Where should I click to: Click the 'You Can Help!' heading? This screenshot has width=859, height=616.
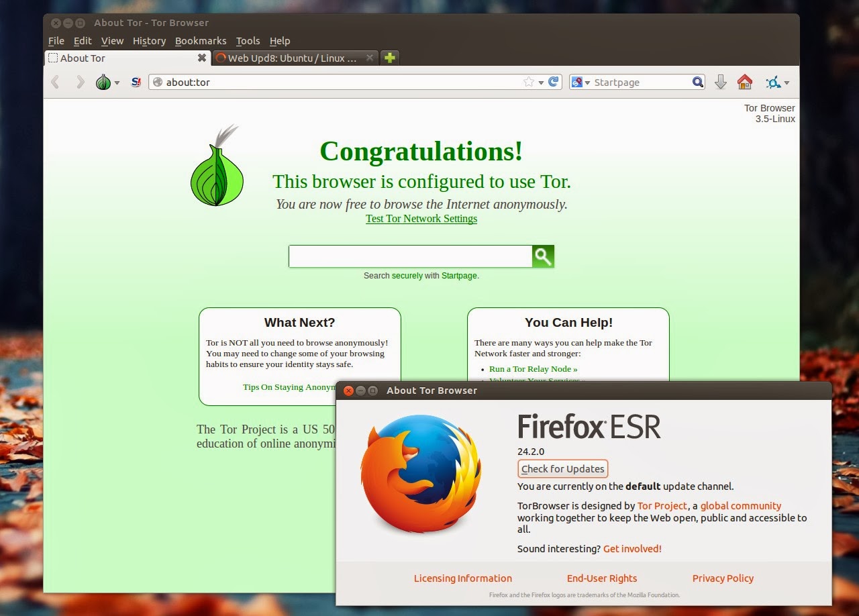[x=568, y=323]
